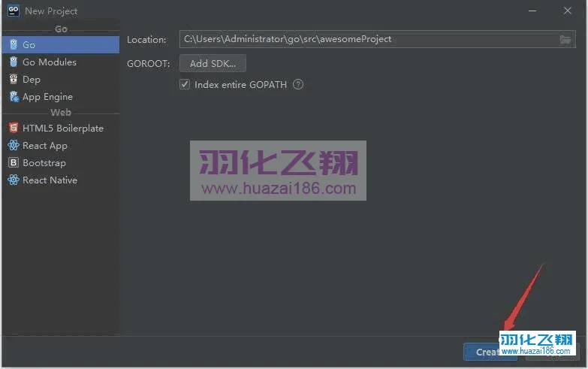Pick the Bootstrap template
This screenshot has height=369, width=588.
(x=61, y=162)
